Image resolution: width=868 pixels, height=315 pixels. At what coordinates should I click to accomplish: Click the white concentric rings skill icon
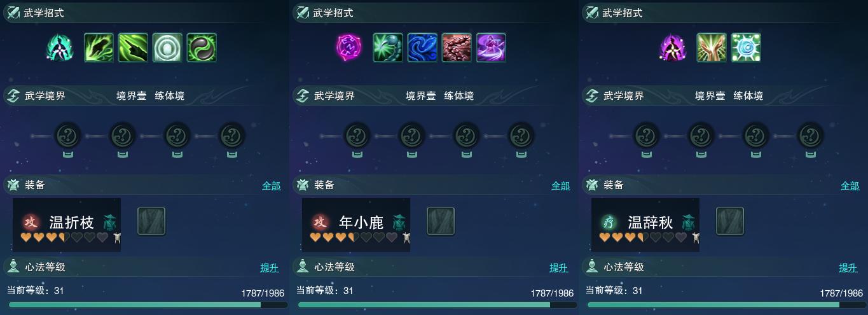(x=167, y=48)
